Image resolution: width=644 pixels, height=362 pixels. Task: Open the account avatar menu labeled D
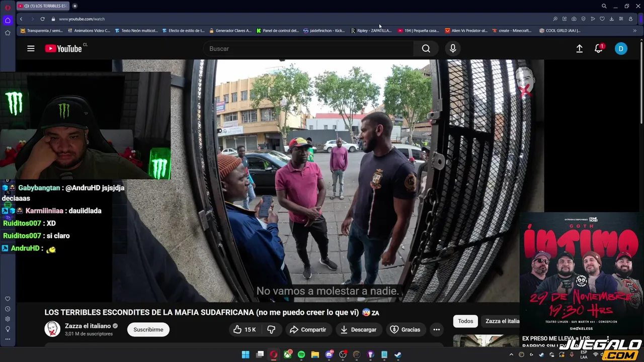pos(621,49)
